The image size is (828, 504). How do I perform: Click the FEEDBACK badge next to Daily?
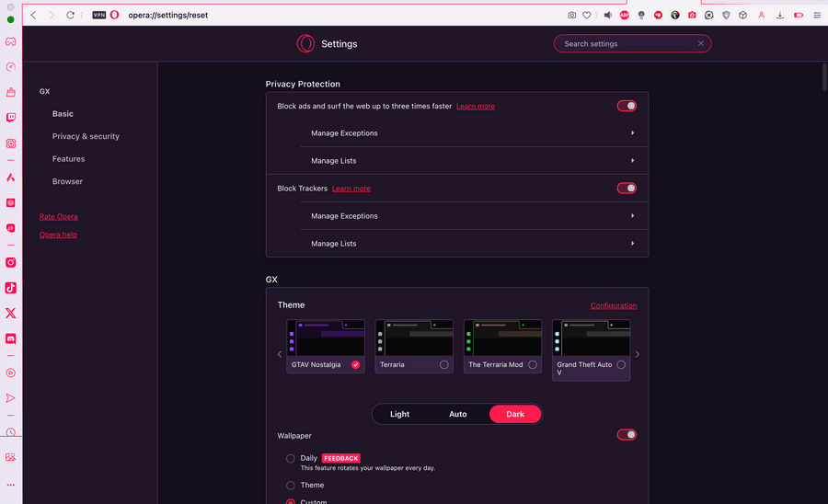pyautogui.click(x=341, y=459)
